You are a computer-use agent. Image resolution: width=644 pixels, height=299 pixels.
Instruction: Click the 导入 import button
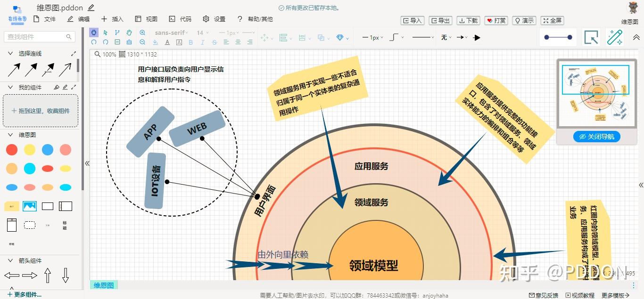tap(413, 20)
